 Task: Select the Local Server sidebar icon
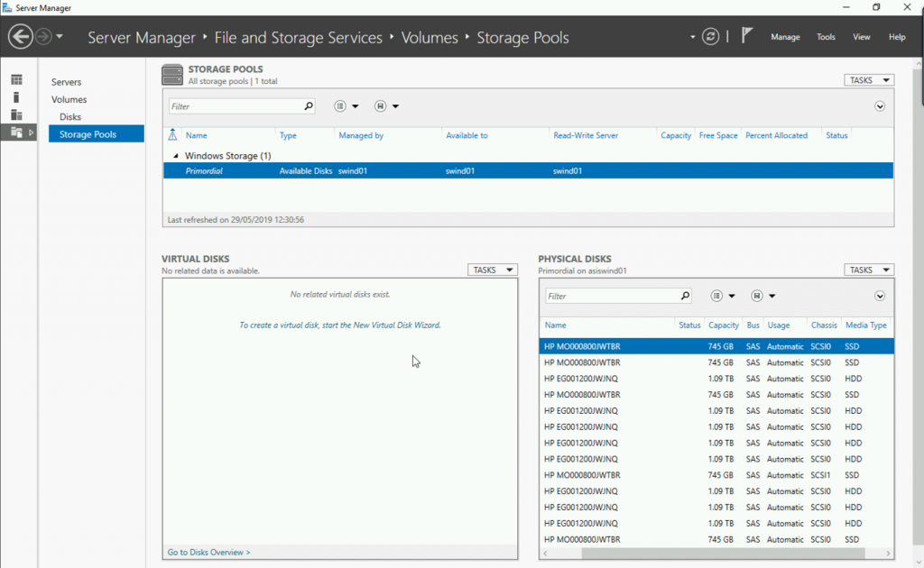click(x=16, y=97)
